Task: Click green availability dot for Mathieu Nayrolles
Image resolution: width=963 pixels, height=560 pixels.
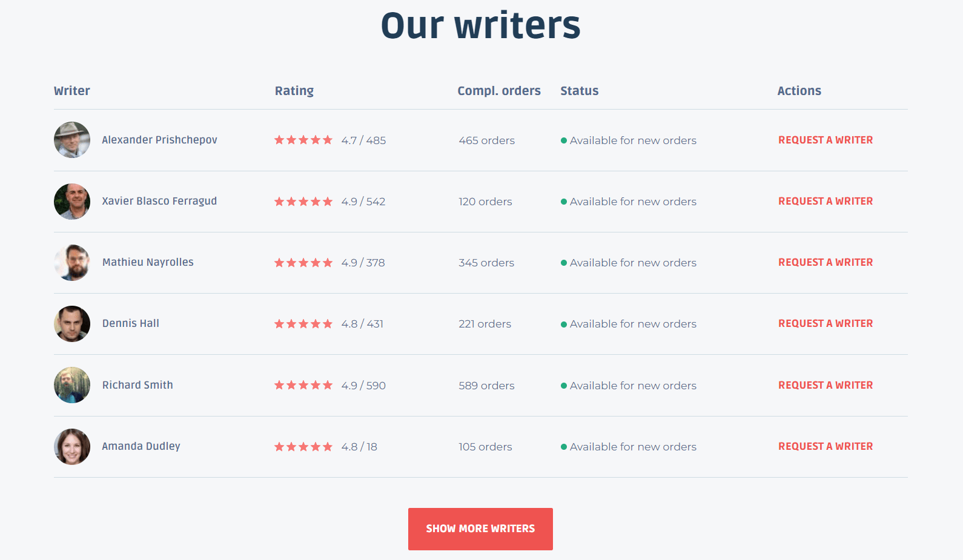Action: click(x=564, y=263)
